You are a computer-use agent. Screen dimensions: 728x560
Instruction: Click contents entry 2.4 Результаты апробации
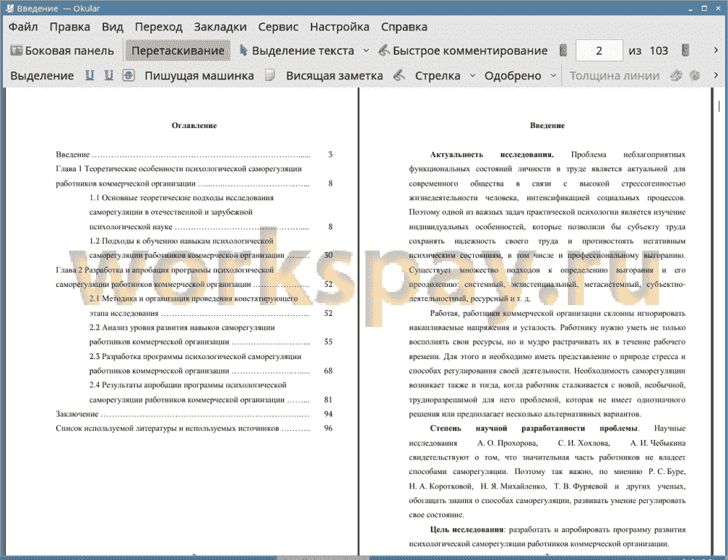(211, 393)
